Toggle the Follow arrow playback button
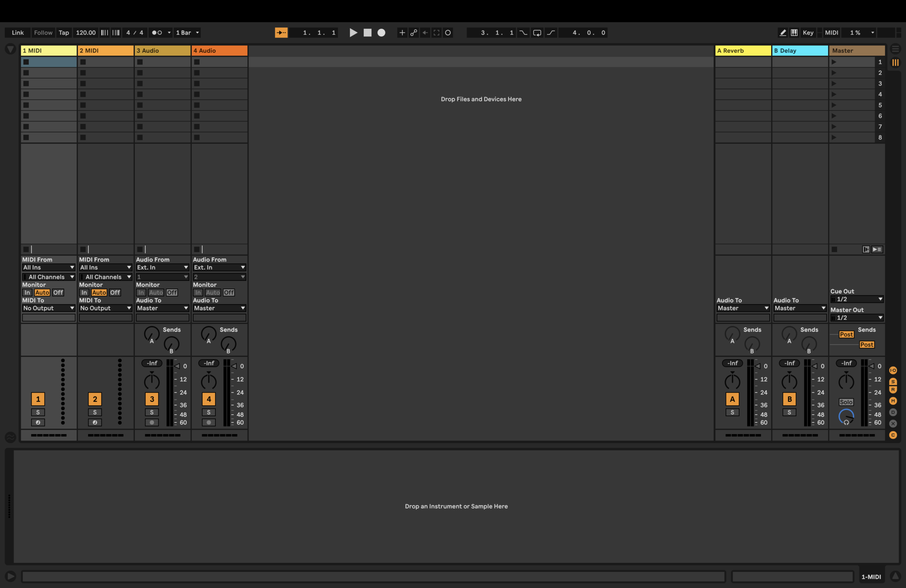Image resolution: width=906 pixels, height=588 pixels. (x=281, y=33)
